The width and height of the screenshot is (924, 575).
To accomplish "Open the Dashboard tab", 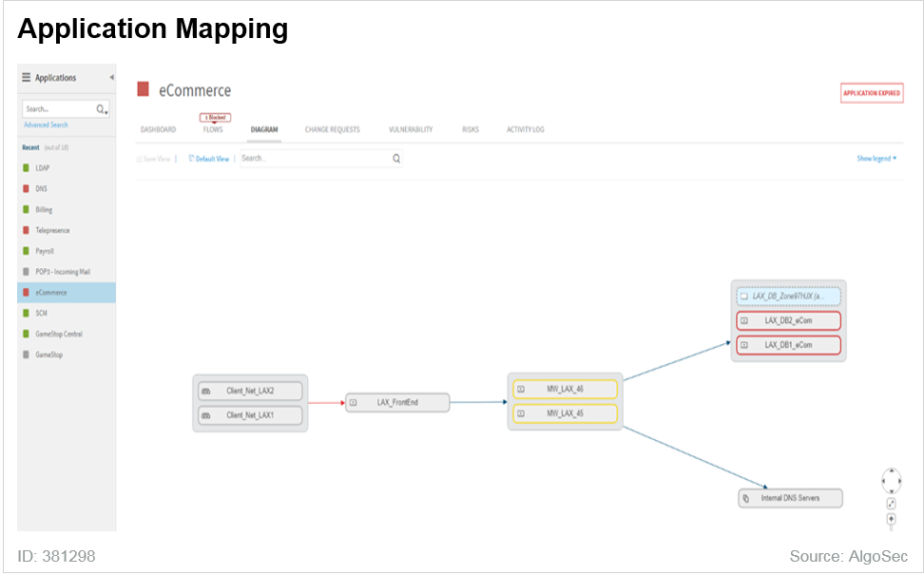I will click(158, 129).
